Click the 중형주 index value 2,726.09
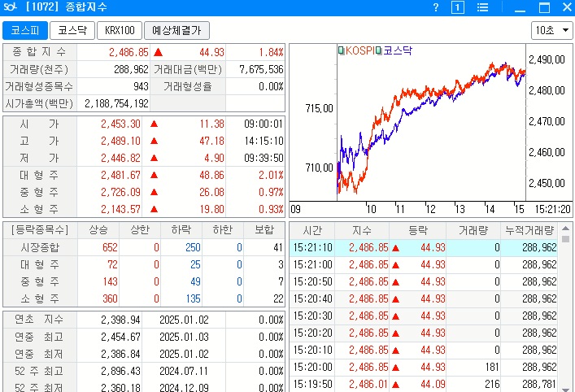The height and width of the screenshot is (392, 575). tap(120, 192)
